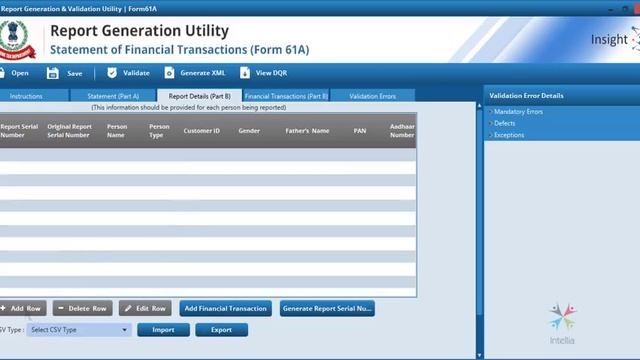Click the Validate toolbar label
This screenshot has width=640, height=360.
[x=136, y=73]
